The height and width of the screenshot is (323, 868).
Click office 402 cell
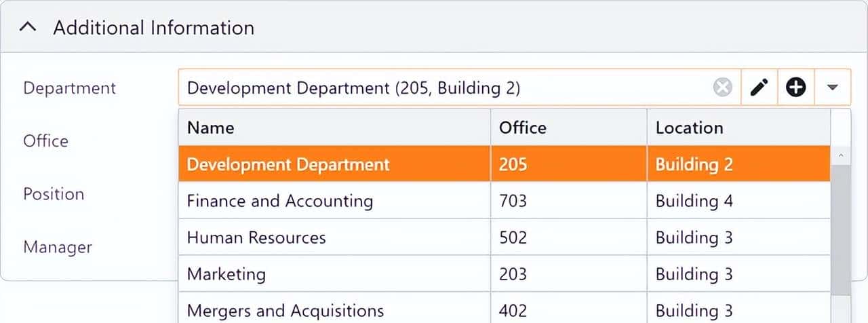[513, 311]
